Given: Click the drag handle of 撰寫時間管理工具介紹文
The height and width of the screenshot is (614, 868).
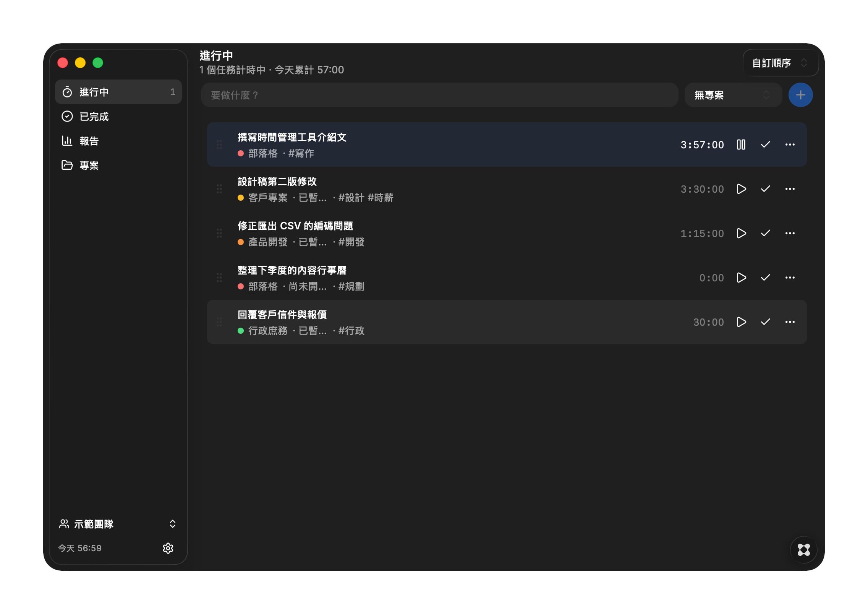Looking at the screenshot, I should tap(219, 145).
